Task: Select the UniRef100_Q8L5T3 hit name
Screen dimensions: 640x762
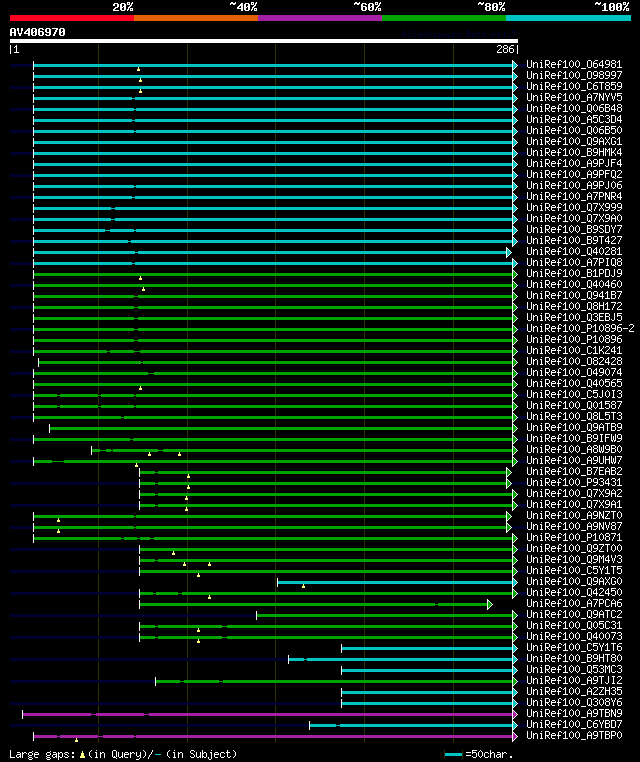Action: point(574,416)
